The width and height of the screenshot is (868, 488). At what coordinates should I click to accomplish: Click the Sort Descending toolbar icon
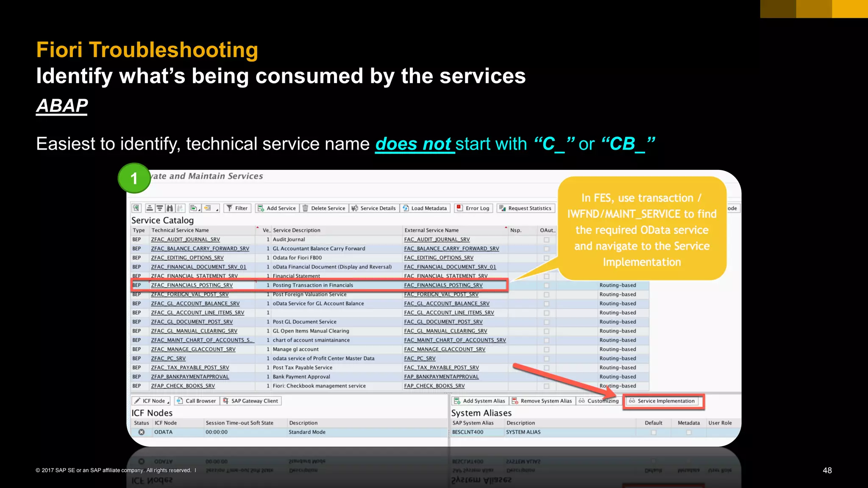coord(159,208)
